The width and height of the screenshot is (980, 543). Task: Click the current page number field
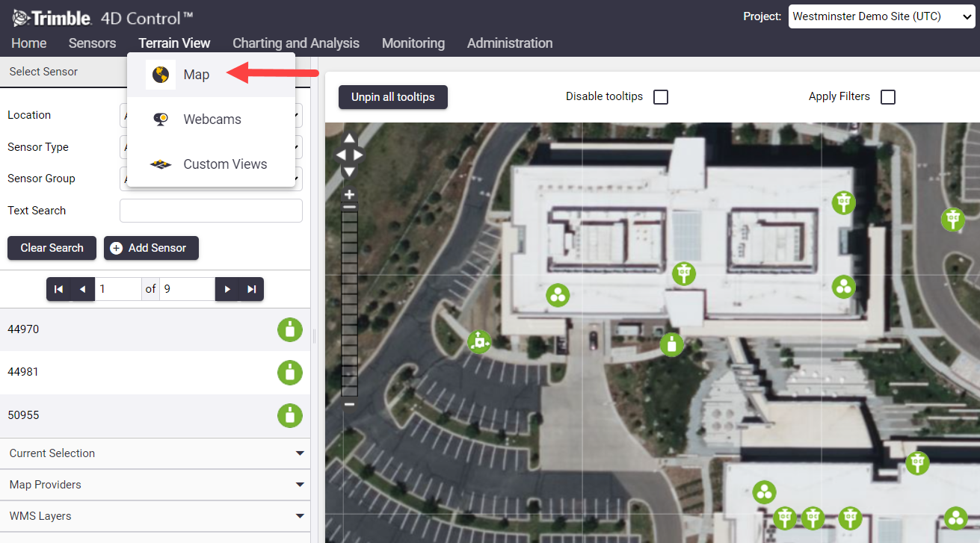(x=118, y=289)
